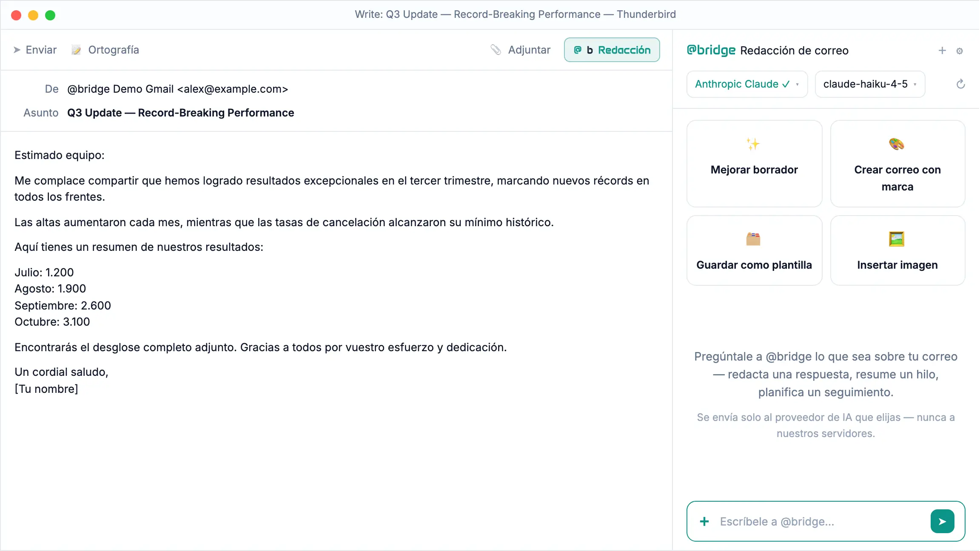Click the Ortografía pencil-note icon
This screenshot has height=551, width=980.
click(x=76, y=50)
